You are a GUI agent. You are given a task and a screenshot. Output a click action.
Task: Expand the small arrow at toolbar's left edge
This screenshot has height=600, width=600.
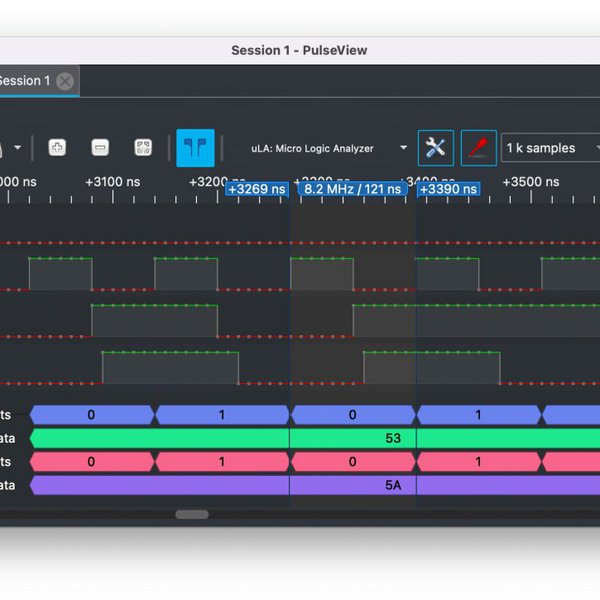click(17, 148)
